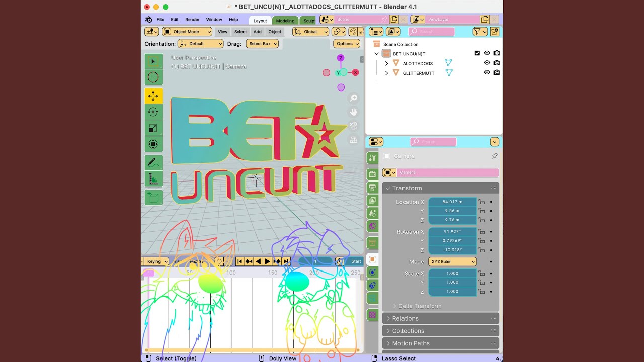Image resolution: width=644 pixels, height=362 pixels.
Task: Open View Layer properties tab
Action: [x=372, y=200]
